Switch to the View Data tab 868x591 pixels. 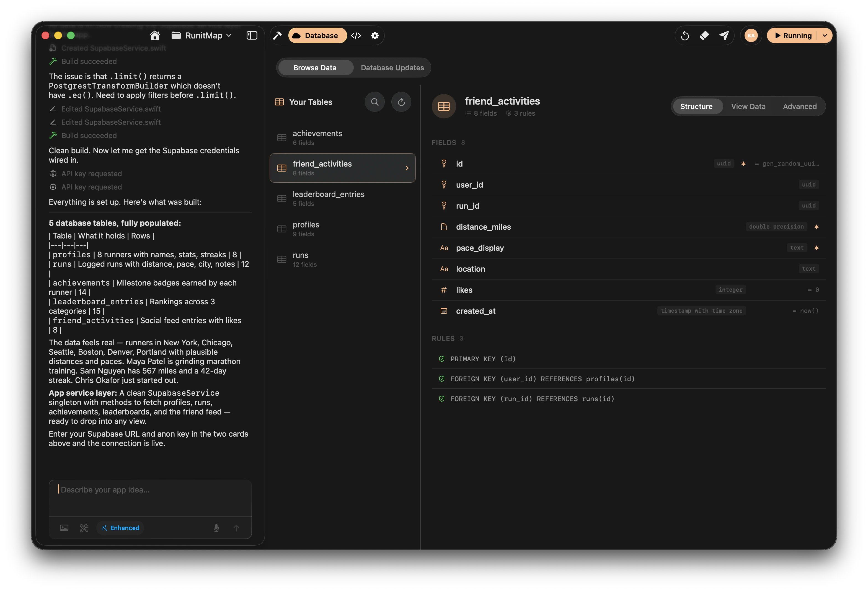point(748,107)
